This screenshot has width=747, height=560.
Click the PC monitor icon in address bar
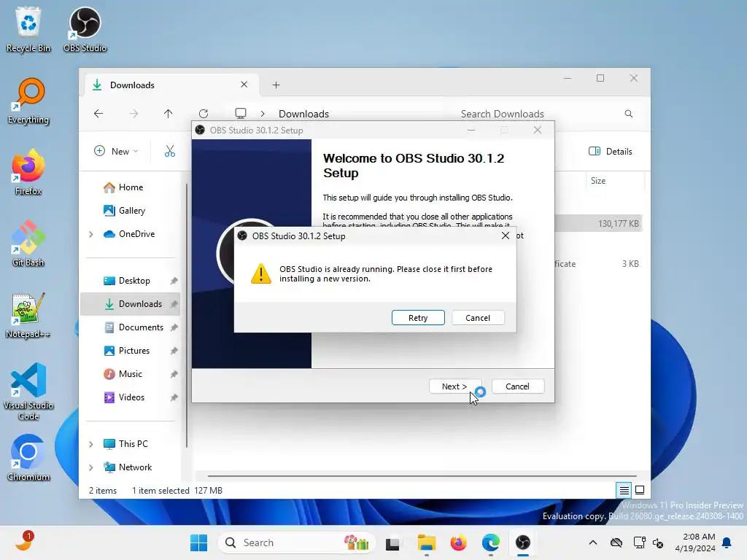[241, 113]
